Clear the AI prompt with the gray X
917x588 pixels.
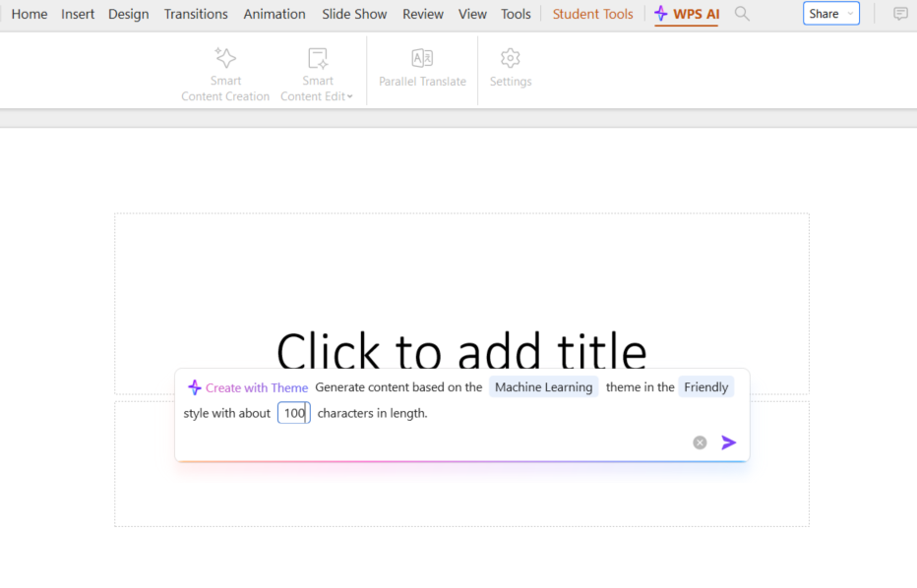click(x=700, y=442)
